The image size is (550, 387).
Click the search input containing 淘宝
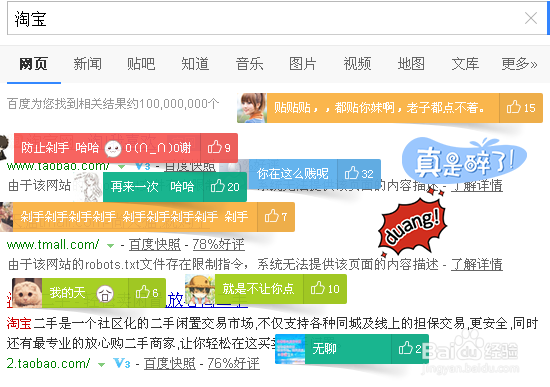(x=276, y=18)
